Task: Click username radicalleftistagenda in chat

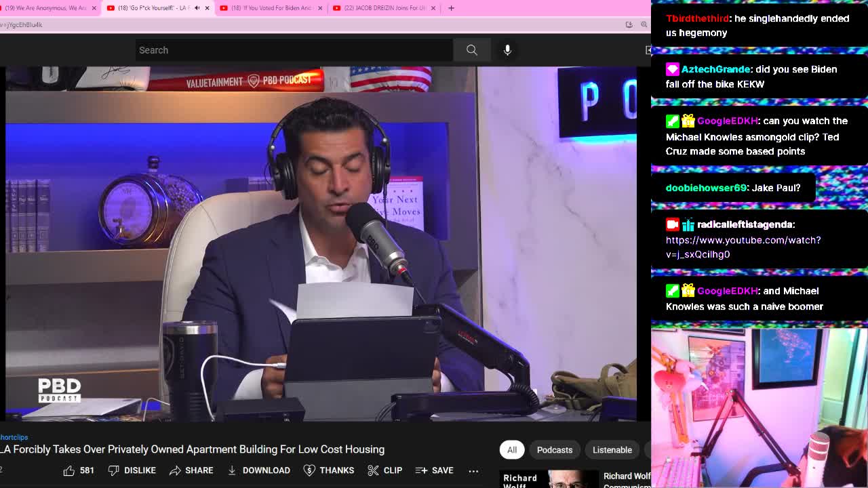Action: [x=745, y=224]
